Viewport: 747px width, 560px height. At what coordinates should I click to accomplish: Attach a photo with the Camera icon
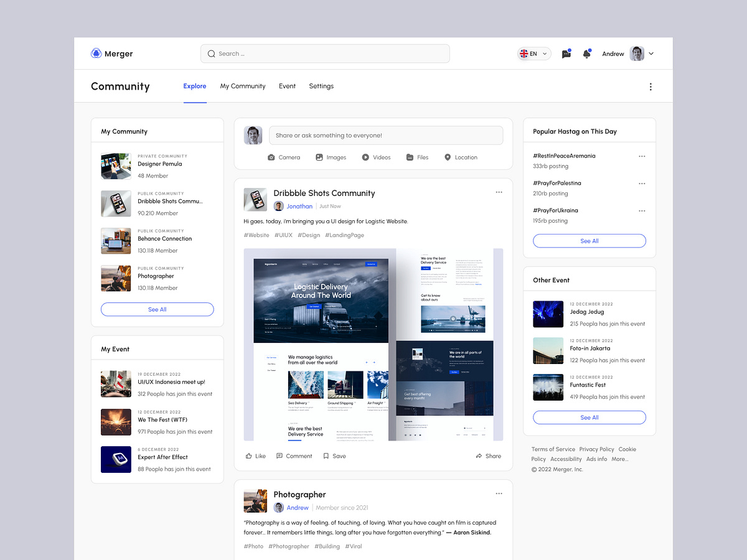click(x=271, y=157)
